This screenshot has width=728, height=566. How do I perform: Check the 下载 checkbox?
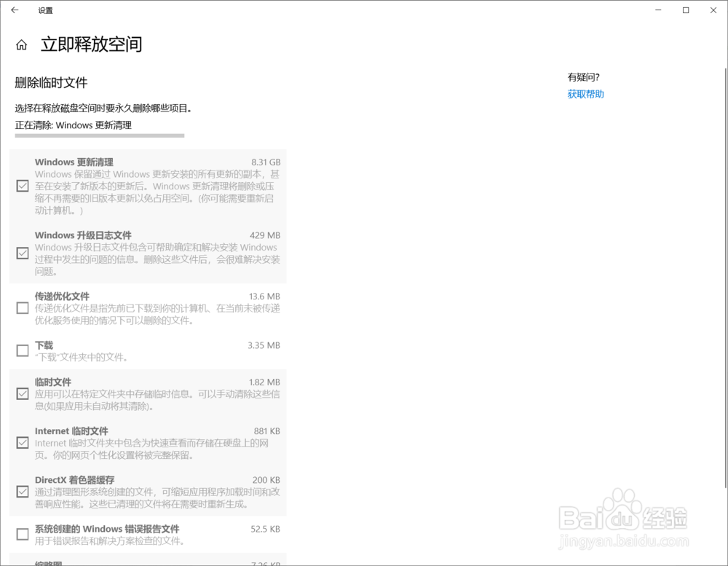click(x=23, y=350)
